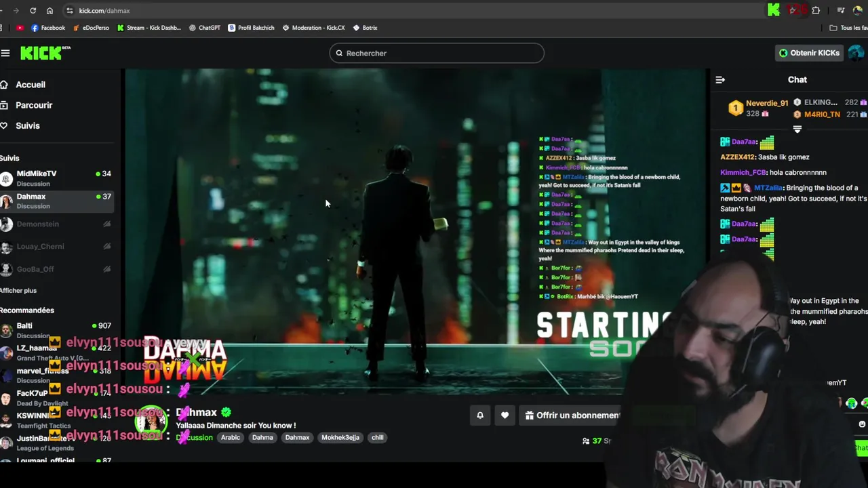Click the stream video player

click(415, 230)
